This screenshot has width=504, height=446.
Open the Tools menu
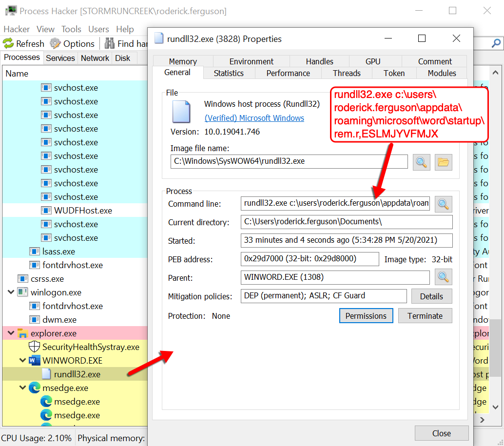click(71, 29)
